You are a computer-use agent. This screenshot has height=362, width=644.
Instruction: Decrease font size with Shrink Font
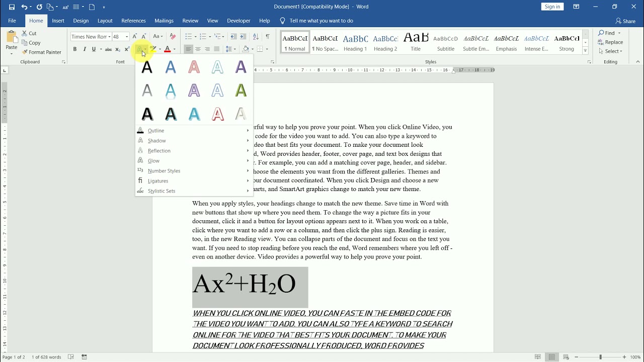[144, 37]
